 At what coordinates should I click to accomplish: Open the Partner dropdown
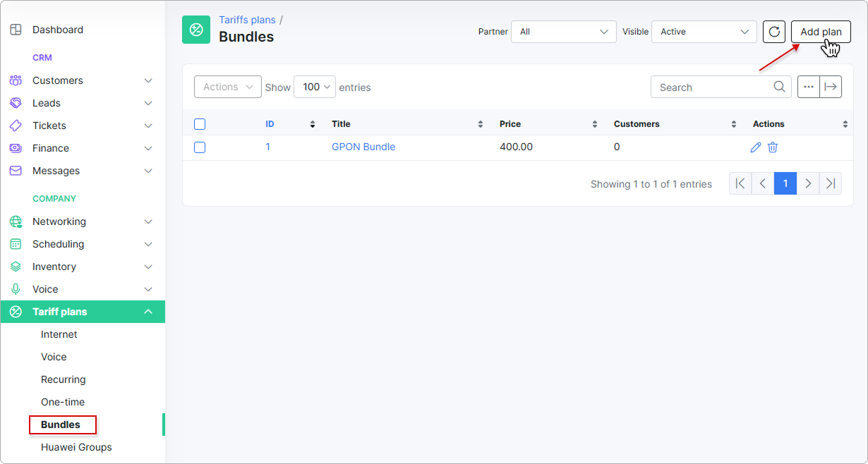tap(564, 32)
